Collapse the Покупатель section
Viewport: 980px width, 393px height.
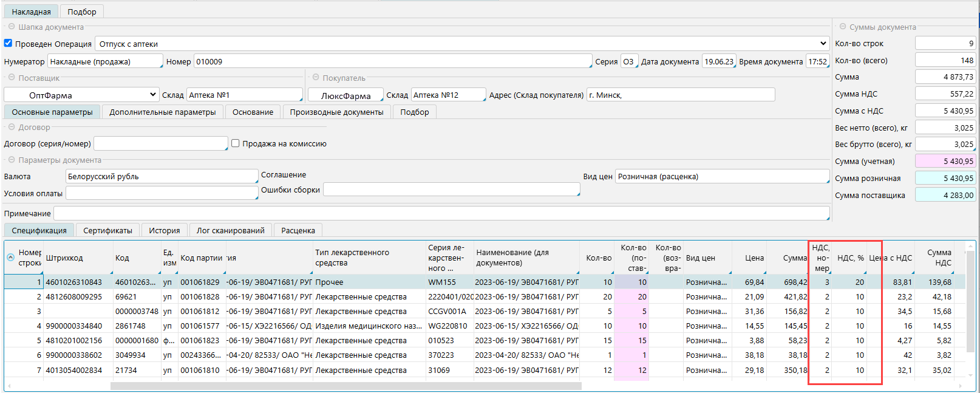[316, 78]
